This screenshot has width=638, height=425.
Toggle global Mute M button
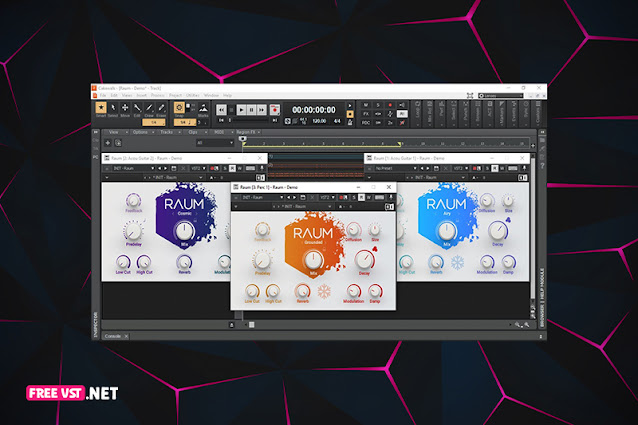click(366, 105)
